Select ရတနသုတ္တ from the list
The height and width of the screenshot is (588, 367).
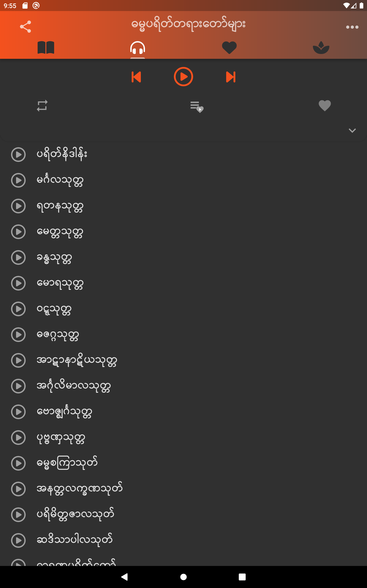pos(60,206)
